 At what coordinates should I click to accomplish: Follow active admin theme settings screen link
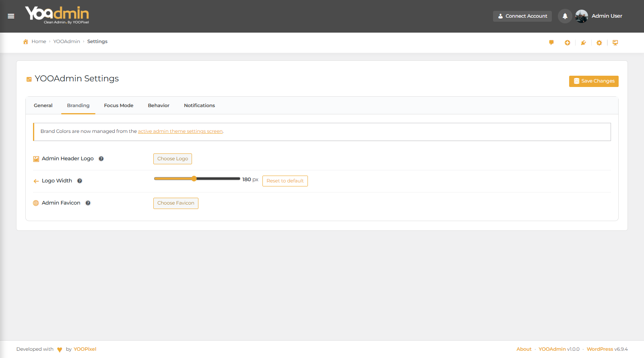coord(180,131)
